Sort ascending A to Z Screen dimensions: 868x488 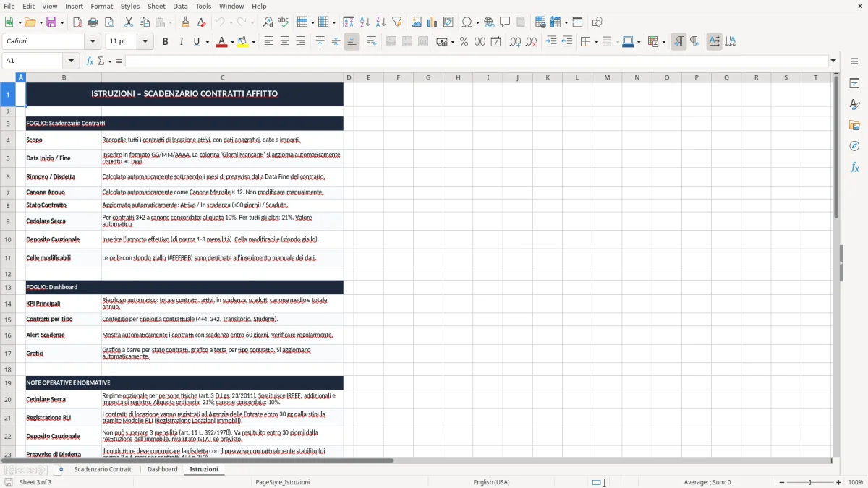[x=365, y=22]
